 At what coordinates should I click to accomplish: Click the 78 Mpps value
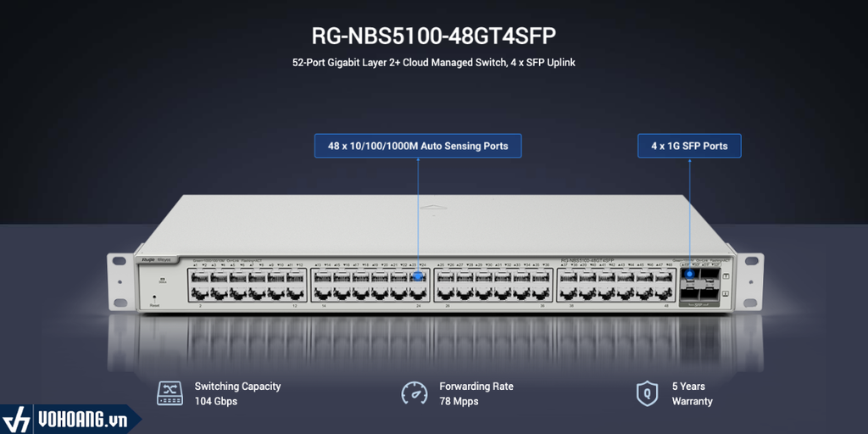(459, 401)
